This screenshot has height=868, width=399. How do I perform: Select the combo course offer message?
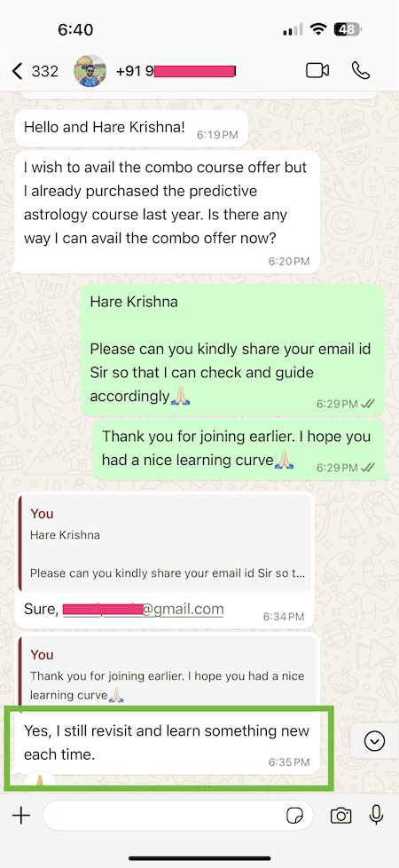[167, 211]
